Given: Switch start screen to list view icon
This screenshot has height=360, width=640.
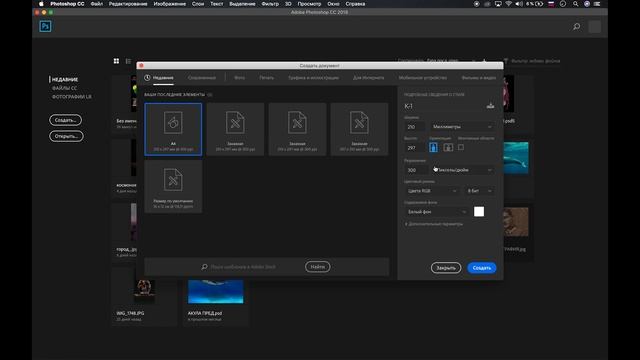Looking at the screenshot, I should pyautogui.click(x=128, y=61).
